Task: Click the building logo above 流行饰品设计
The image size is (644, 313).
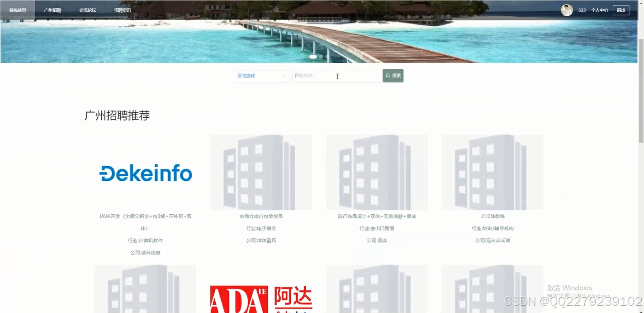Action: (x=377, y=172)
